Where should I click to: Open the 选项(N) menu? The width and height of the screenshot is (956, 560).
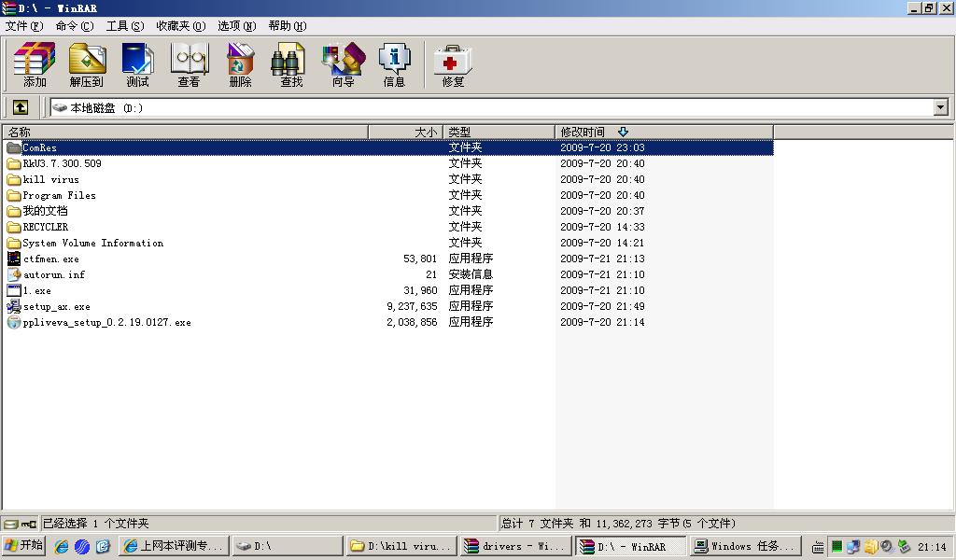(236, 25)
